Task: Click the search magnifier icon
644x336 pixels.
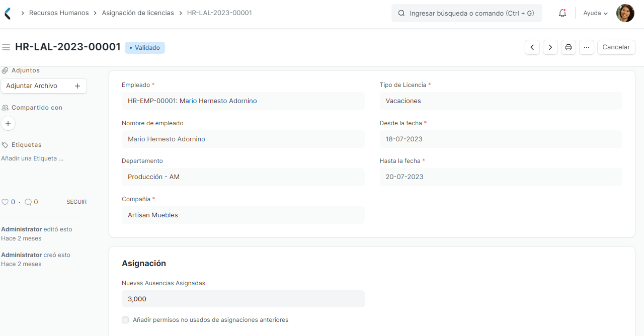Action: tap(401, 13)
